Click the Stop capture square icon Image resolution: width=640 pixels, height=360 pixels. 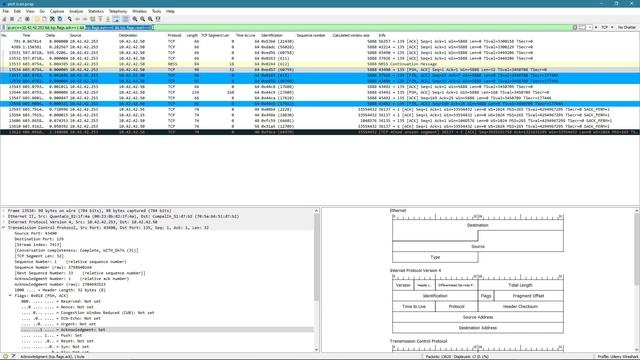pos(12,19)
